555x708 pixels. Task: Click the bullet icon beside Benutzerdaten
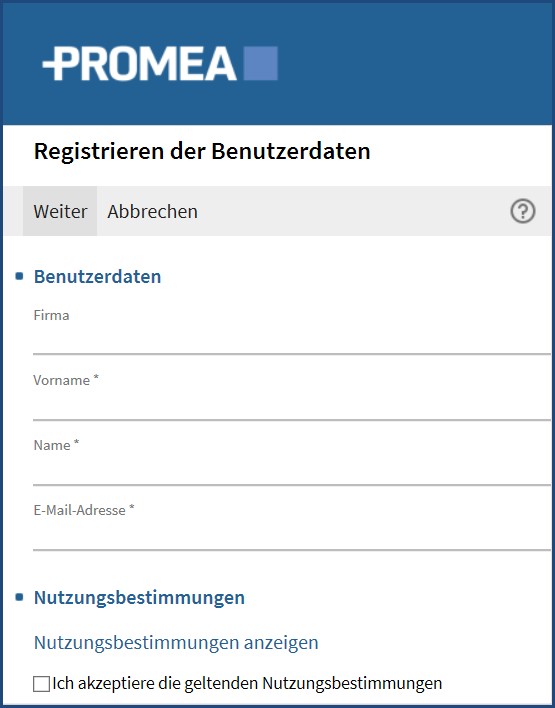19,276
